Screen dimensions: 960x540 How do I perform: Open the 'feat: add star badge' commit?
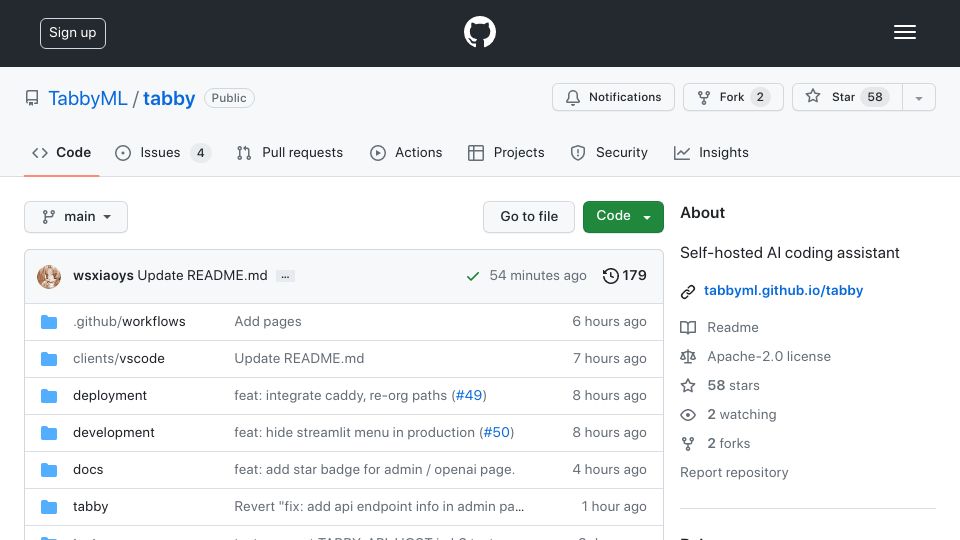point(374,469)
